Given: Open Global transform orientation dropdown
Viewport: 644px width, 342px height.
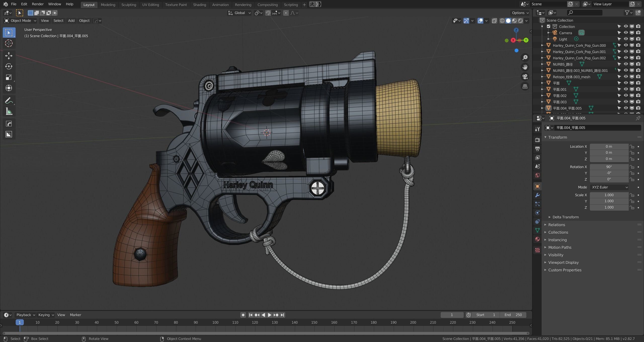Looking at the screenshot, I should coord(239,13).
